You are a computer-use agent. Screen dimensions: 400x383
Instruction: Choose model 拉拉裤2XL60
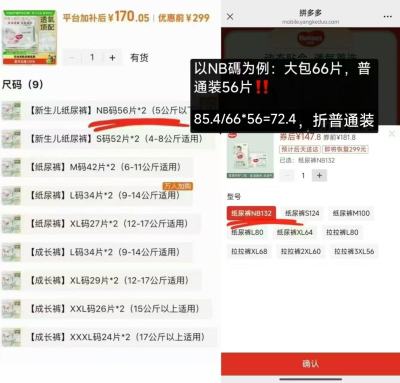[x=301, y=251]
